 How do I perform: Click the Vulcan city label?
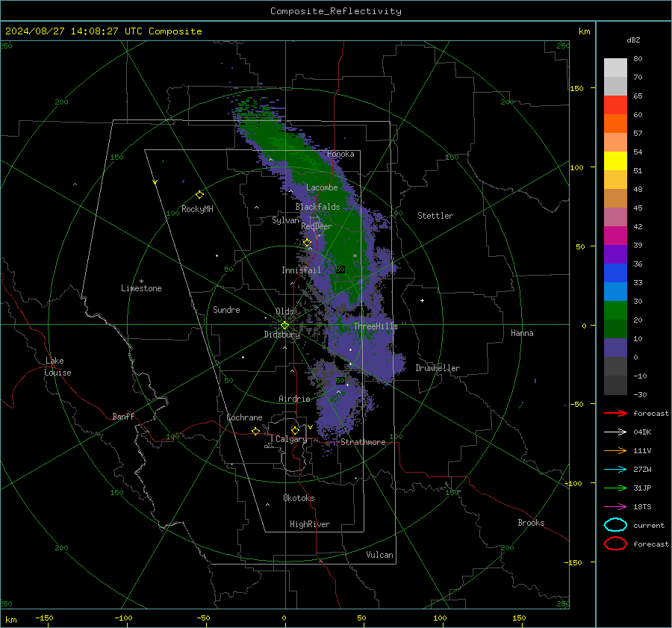point(379,555)
